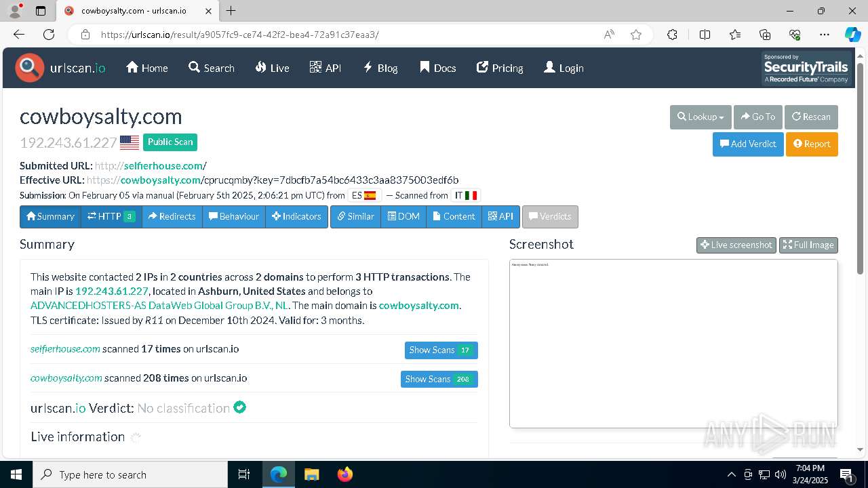The width and height of the screenshot is (868, 488).
Task: Open the Redirects tab
Action: coord(172,216)
